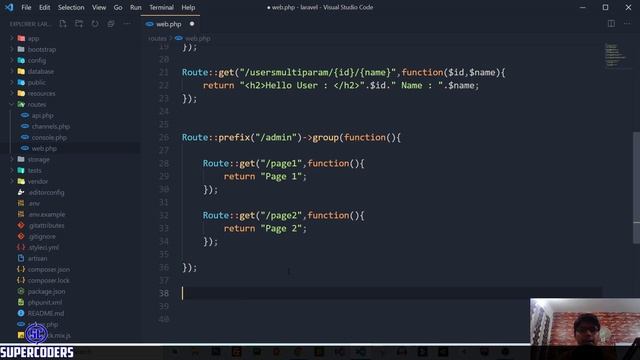640x360 pixels.
Task: Open the Help menu
Action: (188, 7)
